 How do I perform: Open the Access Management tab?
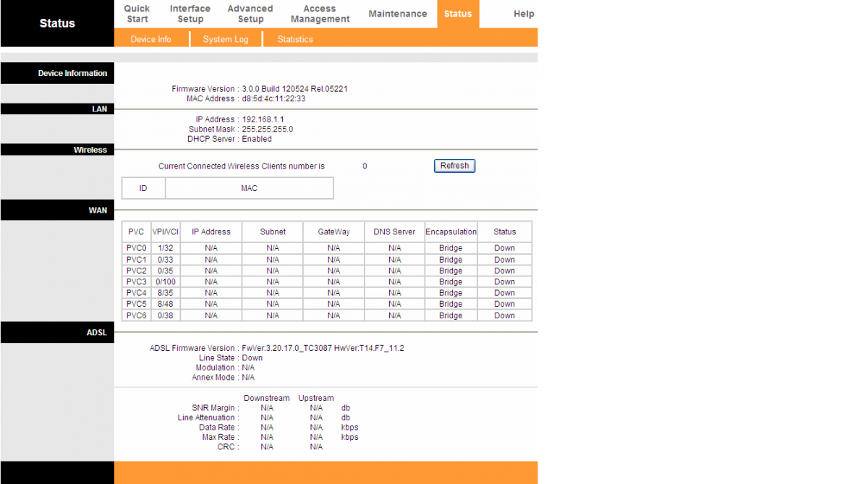(x=320, y=14)
